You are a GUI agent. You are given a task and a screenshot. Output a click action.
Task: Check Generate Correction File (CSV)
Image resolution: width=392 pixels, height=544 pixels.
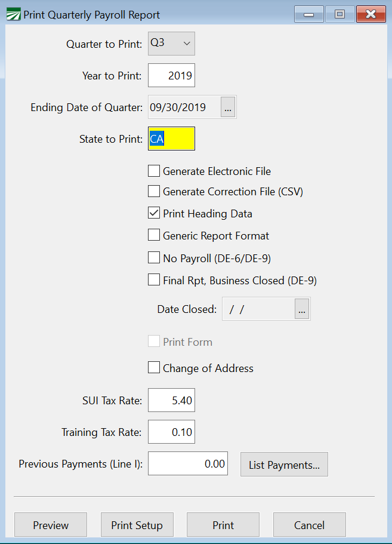[x=154, y=192]
